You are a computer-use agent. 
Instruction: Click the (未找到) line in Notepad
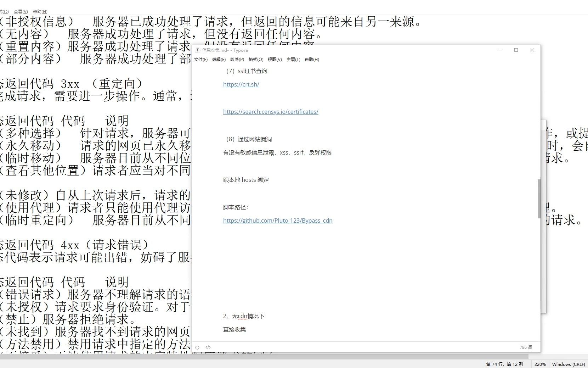(96, 332)
